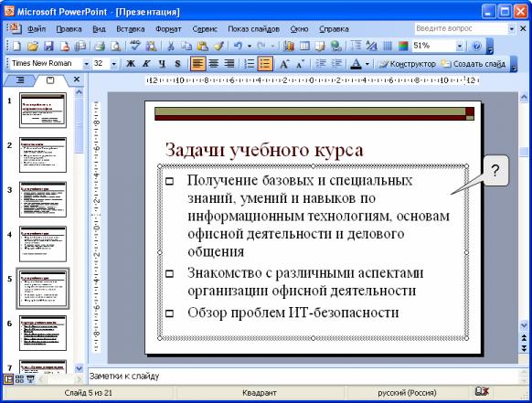The width and height of the screenshot is (532, 403).
Task: Go to previous slide double arrow
Action: click(524, 337)
